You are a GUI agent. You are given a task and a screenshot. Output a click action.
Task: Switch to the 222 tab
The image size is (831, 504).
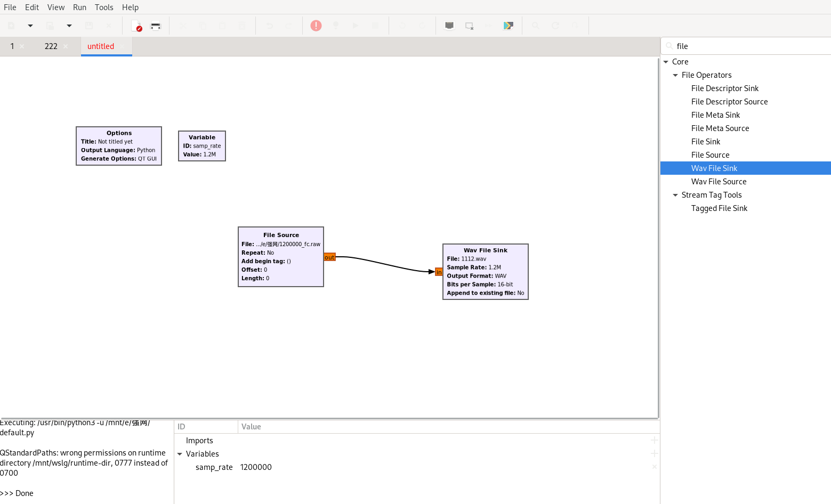point(51,46)
